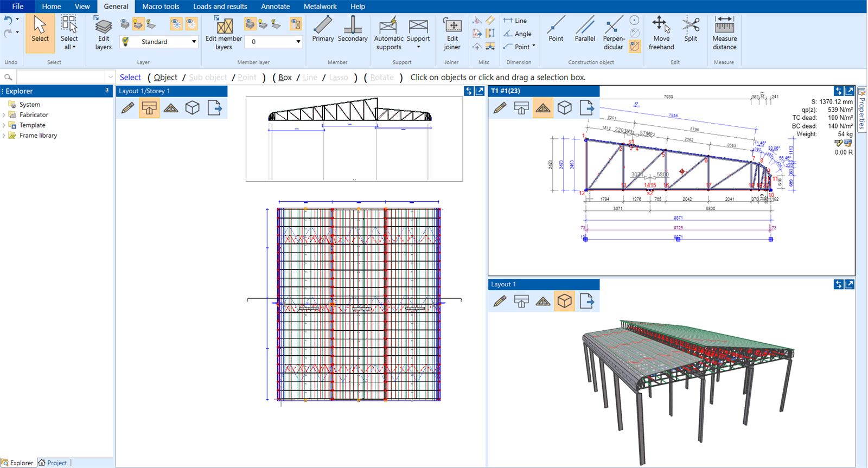Toggle 3D cube view in Layout 1 panel

coord(565,301)
